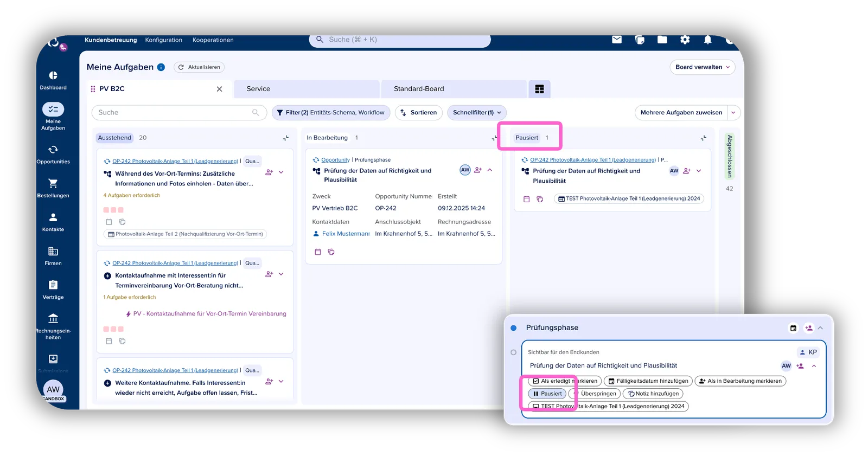Open the Felix Mustermann contact link
868x456 pixels.
pyautogui.click(x=346, y=234)
